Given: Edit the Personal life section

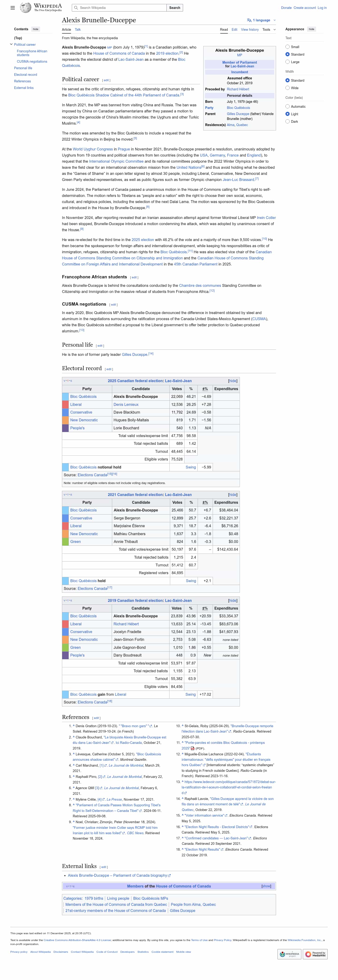Looking at the screenshot, I should 100,346.
